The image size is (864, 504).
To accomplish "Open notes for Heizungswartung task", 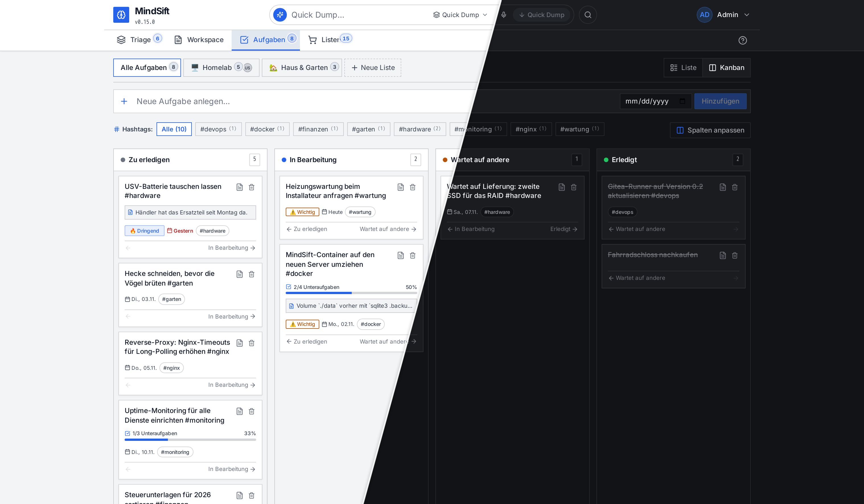I will click(x=400, y=187).
